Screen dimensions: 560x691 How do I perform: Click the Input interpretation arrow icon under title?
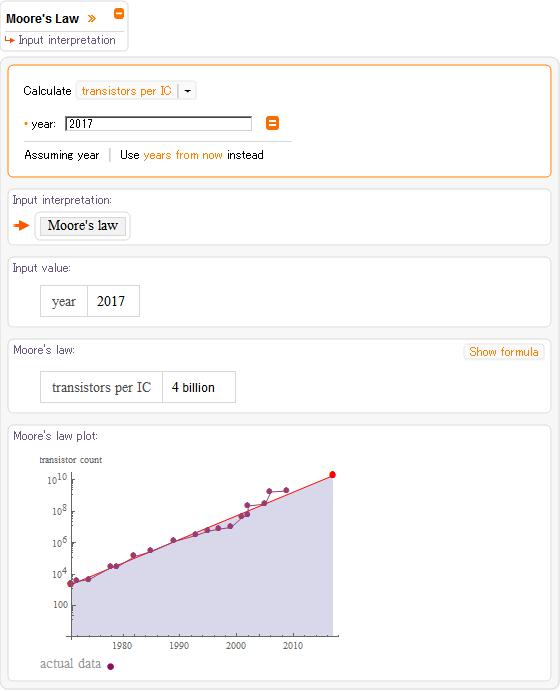9,40
